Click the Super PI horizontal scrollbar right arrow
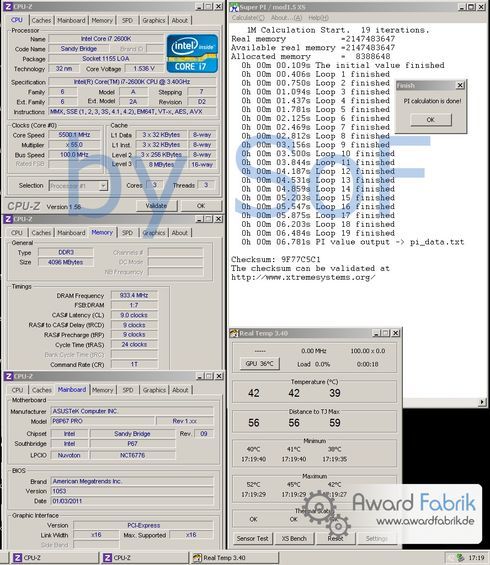 click(482, 402)
